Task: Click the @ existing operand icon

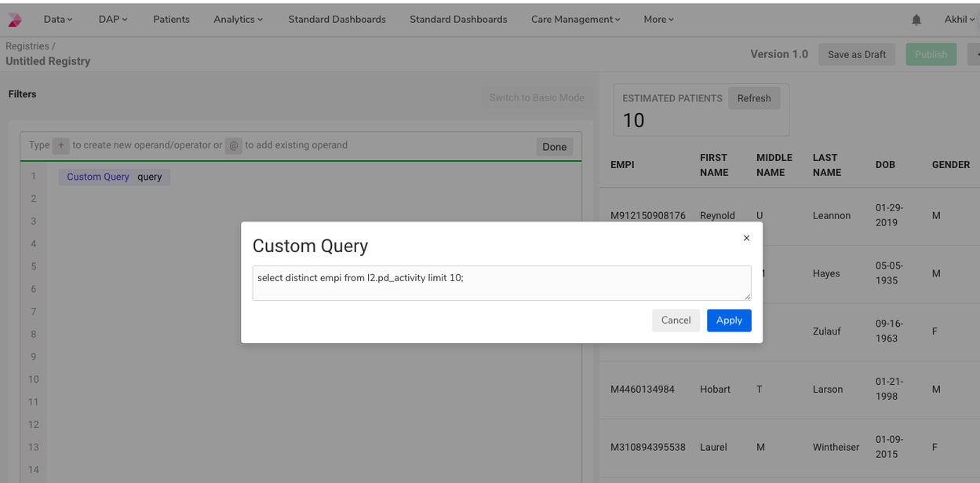Action: tap(234, 145)
